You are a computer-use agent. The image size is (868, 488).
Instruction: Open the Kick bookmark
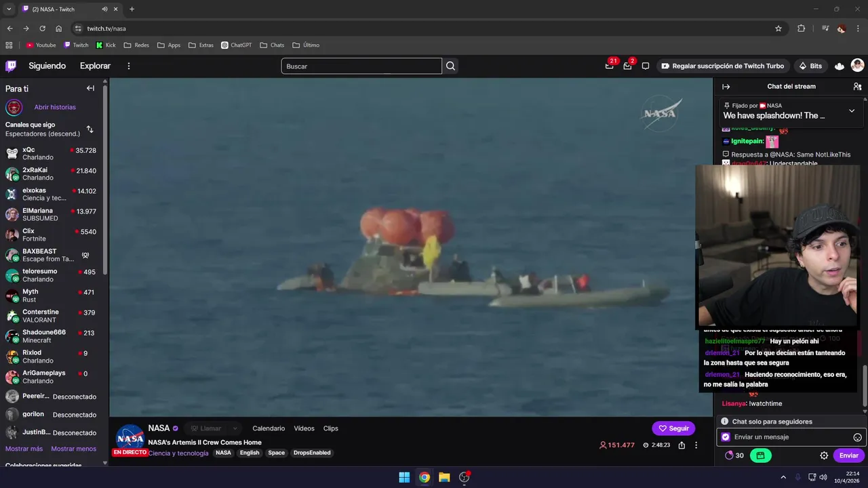pyautogui.click(x=106, y=45)
